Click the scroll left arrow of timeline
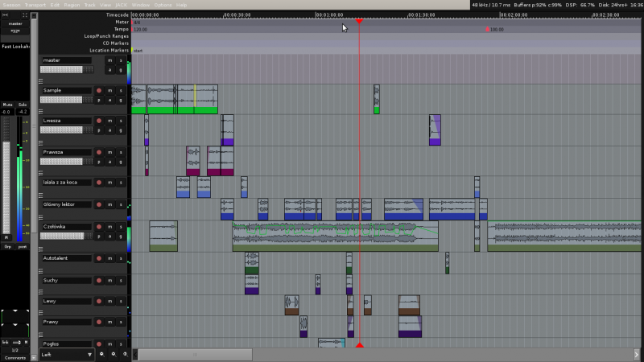644x362 pixels. 135,354
